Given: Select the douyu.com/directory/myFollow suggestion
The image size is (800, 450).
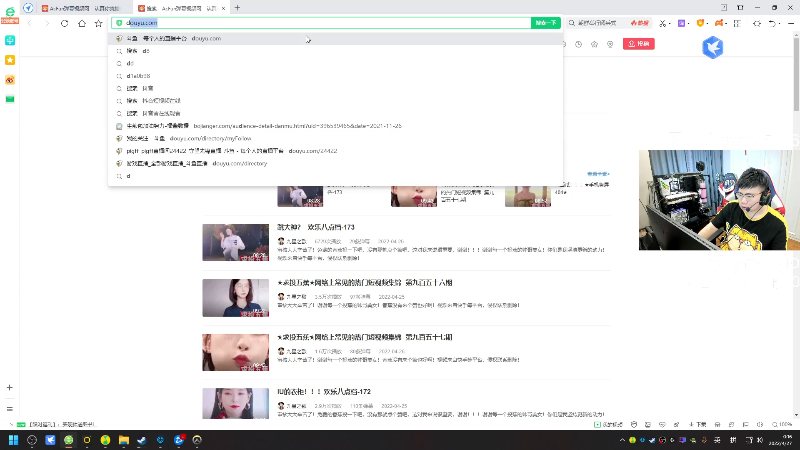Looking at the screenshot, I should point(336,138).
